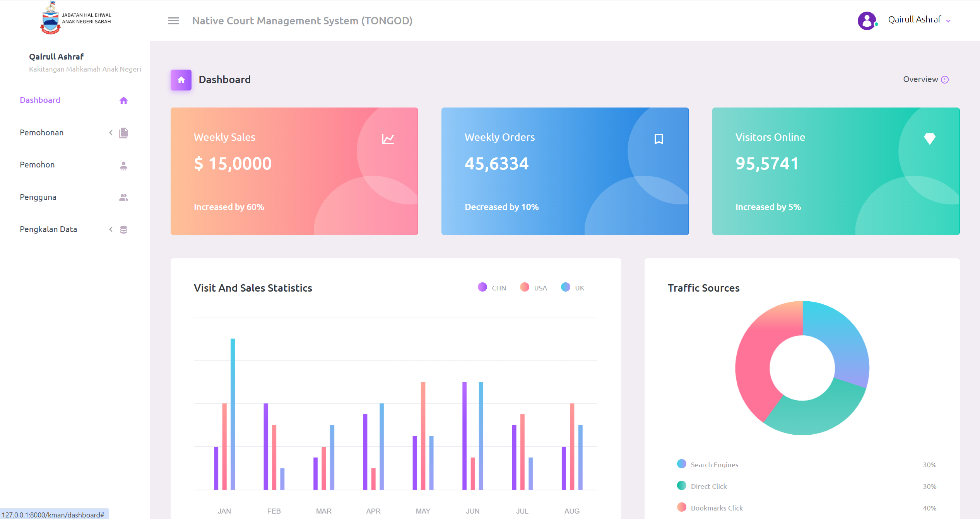Open the Pengguna sidebar menu item
Image resolution: width=980 pixels, height=519 pixels.
pyautogui.click(x=38, y=197)
